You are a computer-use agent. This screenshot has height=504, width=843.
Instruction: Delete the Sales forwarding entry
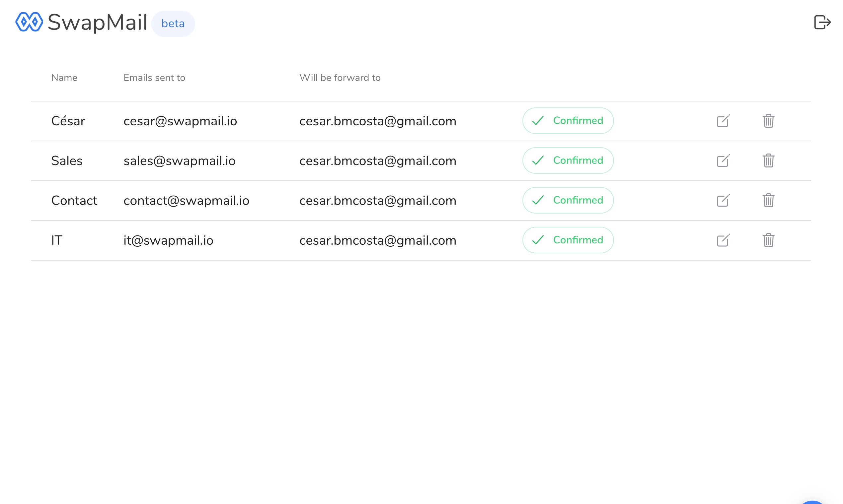pyautogui.click(x=768, y=160)
